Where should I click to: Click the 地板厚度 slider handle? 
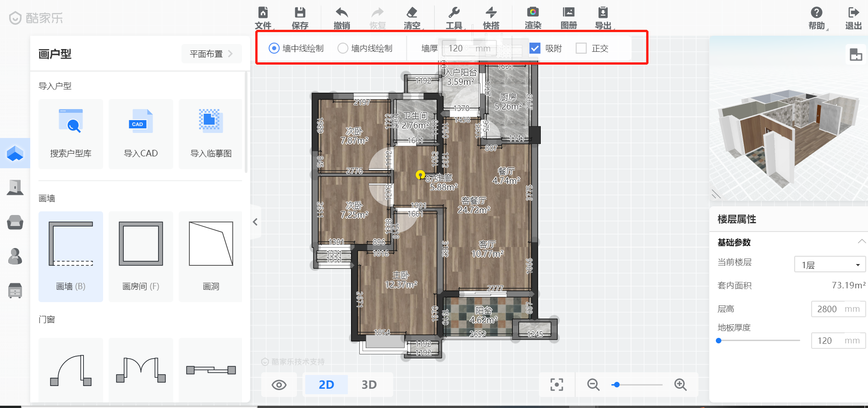click(719, 341)
